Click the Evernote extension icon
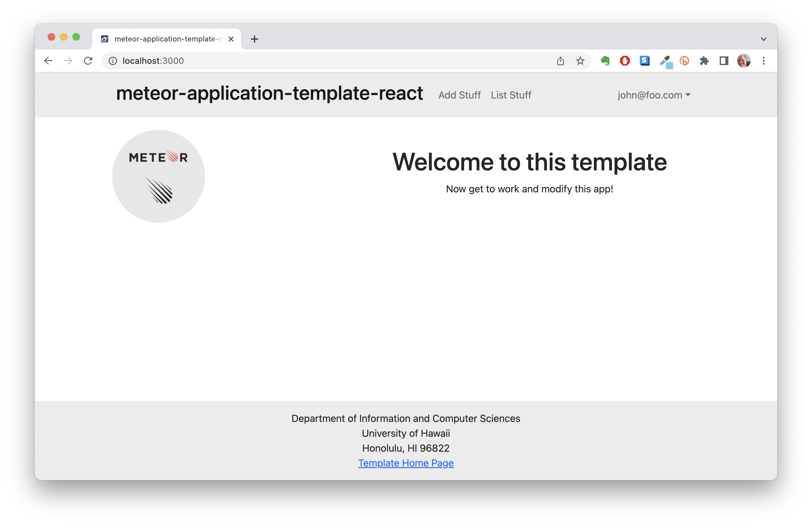Viewport: 812px width, 526px height. point(605,61)
